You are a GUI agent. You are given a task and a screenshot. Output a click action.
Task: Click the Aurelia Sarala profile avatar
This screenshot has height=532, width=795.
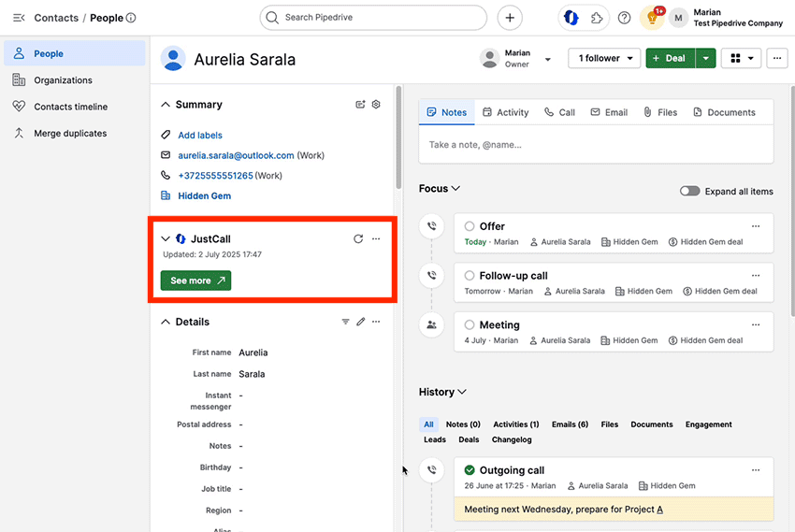173,59
